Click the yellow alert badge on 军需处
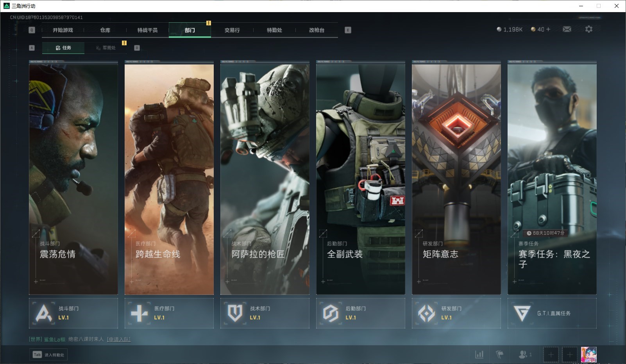Screen dimensions: 626x364 pos(124,43)
